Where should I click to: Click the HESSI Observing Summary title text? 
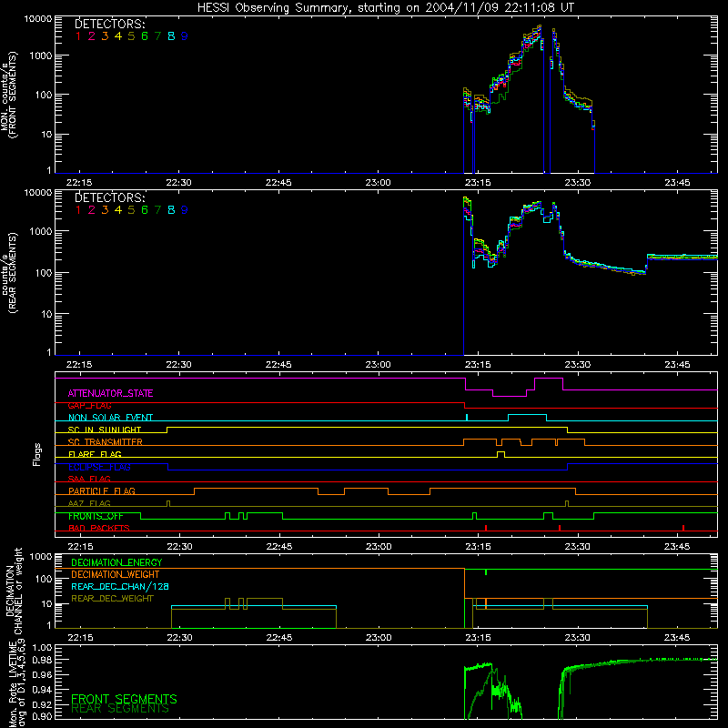[x=385, y=7]
